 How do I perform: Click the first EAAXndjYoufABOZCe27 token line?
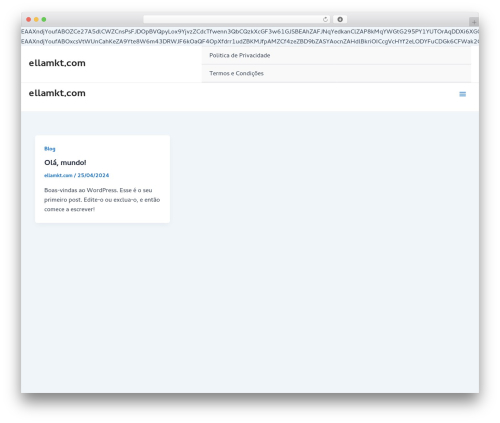[x=250, y=32]
